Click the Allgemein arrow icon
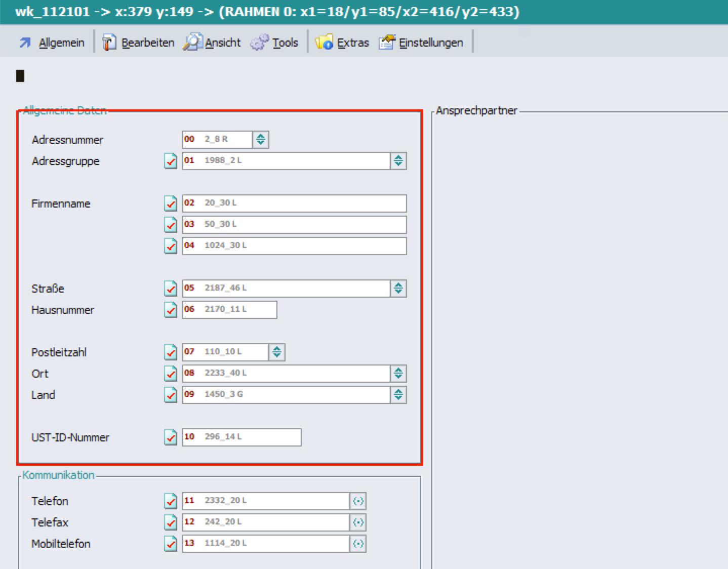The width and height of the screenshot is (728, 569). 25,43
